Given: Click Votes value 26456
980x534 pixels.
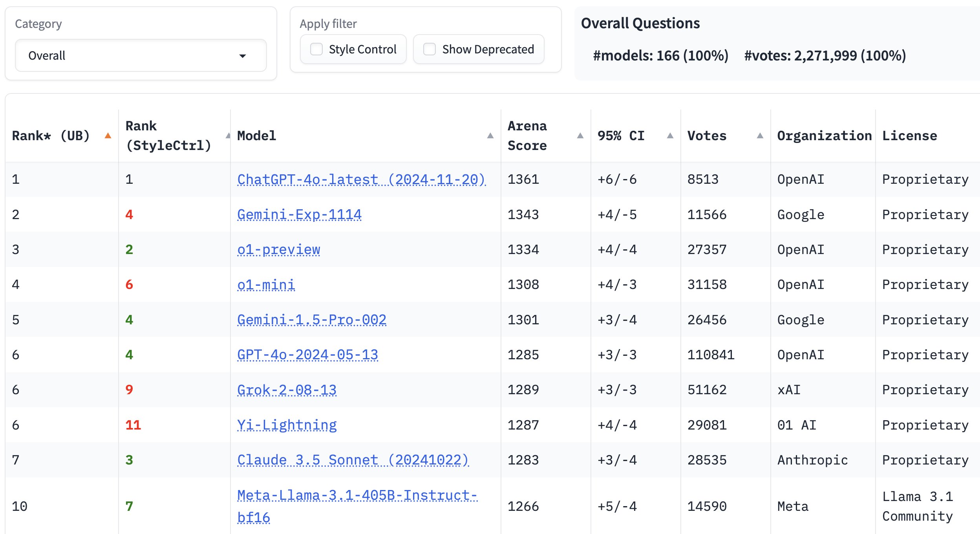Looking at the screenshot, I should 707,320.
